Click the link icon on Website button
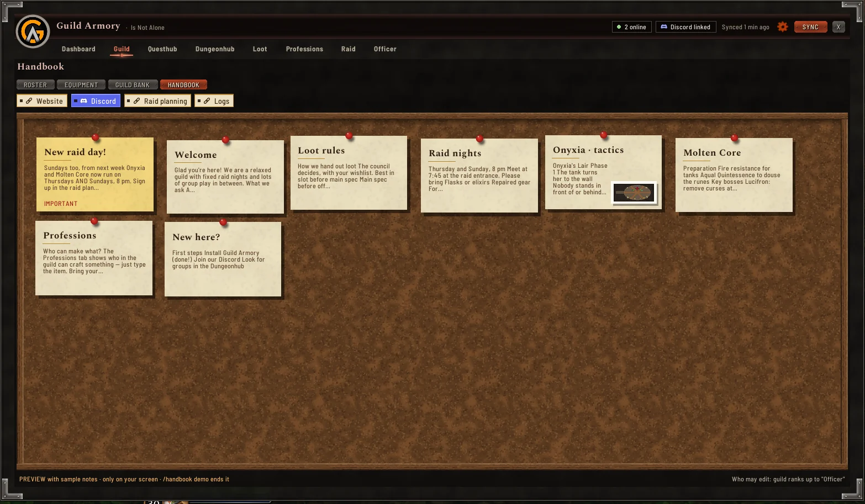Viewport: 865px width, 504px height. pos(29,101)
